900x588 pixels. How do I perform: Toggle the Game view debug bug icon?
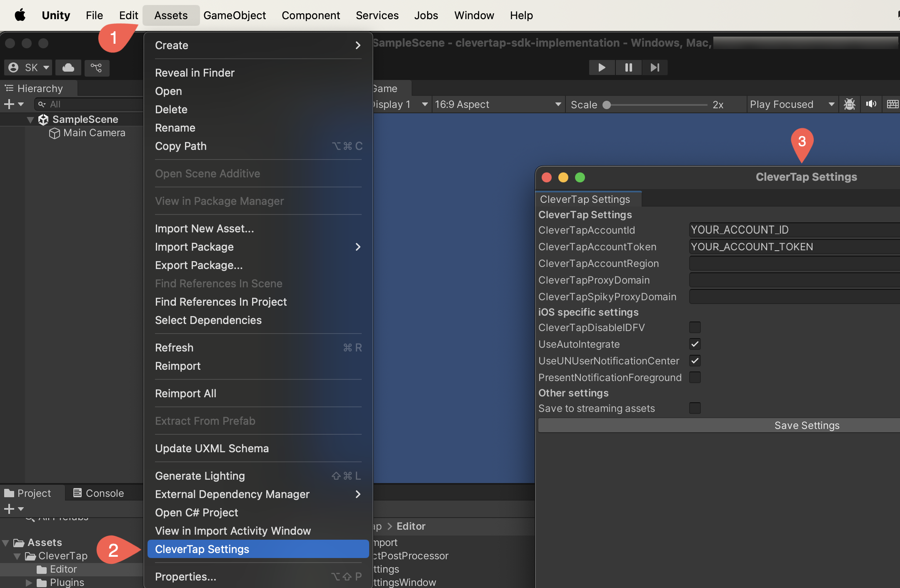coord(850,104)
